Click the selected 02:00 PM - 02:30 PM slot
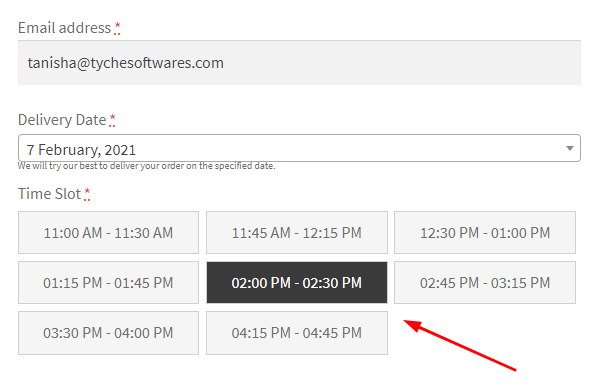The width and height of the screenshot is (607, 388). 297,283
